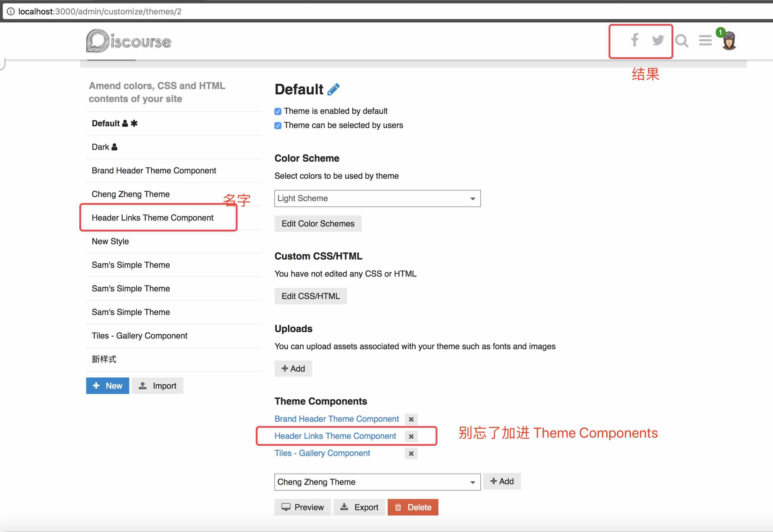This screenshot has height=532, width=773.
Task: Toggle Theme can be selected by users
Action: [278, 126]
